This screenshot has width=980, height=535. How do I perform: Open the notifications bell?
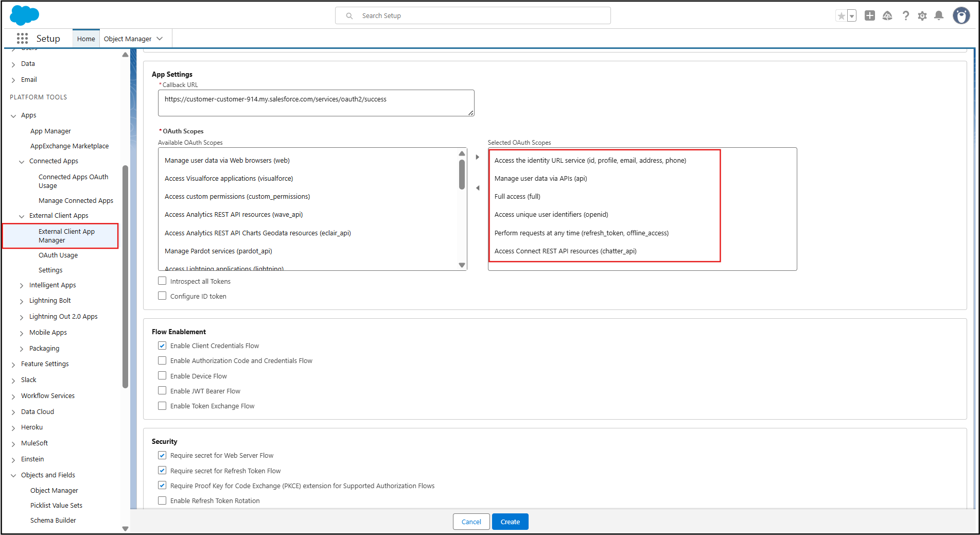[939, 15]
